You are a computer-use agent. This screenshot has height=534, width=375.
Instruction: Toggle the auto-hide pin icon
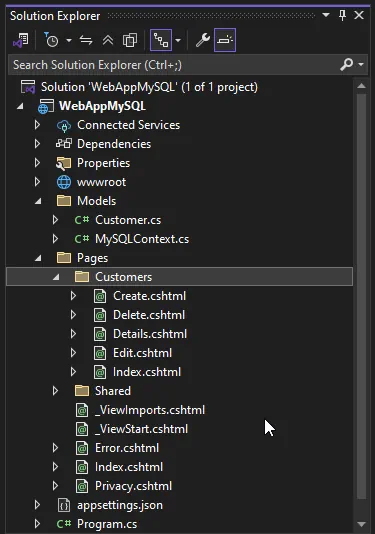point(343,15)
